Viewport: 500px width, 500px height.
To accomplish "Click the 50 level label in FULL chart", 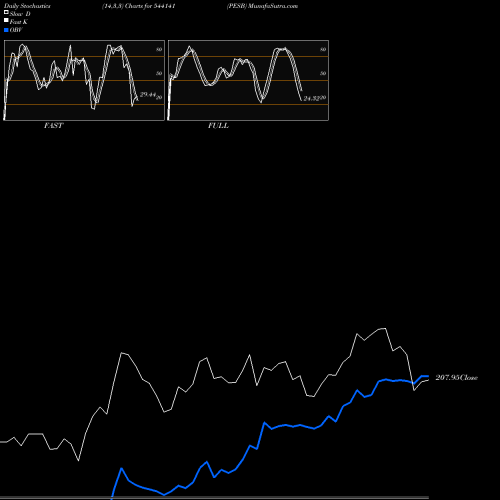I will [323, 73].
